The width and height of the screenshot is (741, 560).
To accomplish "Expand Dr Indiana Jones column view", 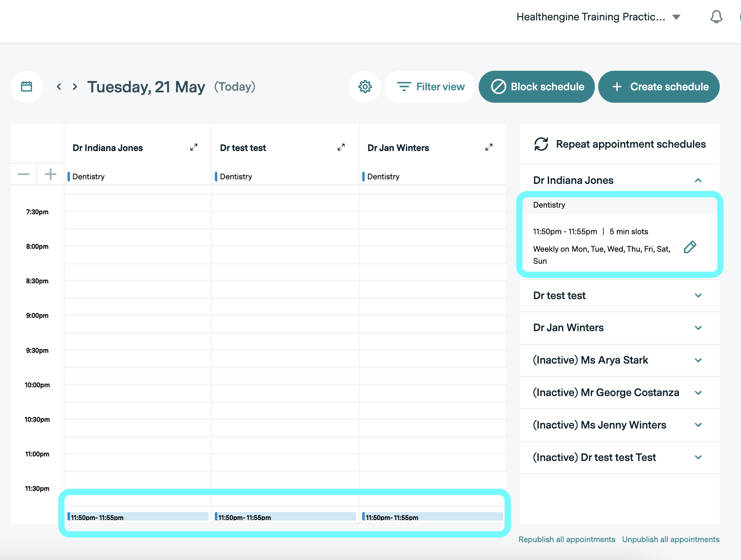I will [194, 147].
